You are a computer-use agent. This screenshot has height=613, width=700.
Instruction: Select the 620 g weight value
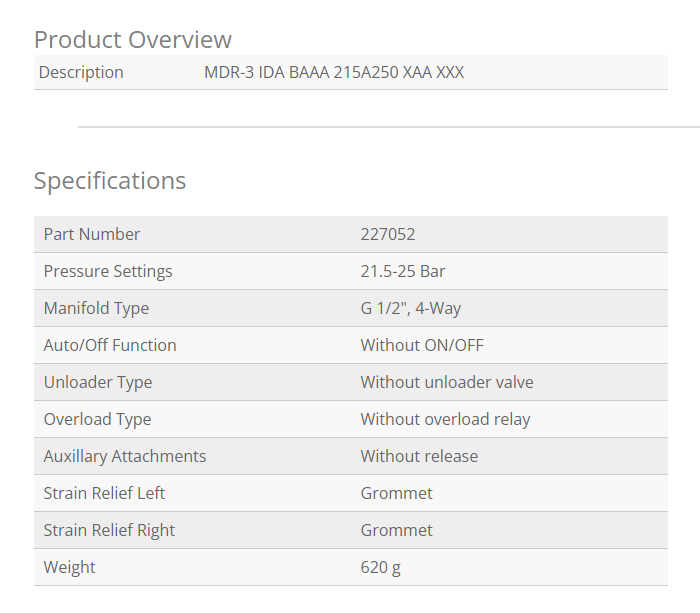381,568
